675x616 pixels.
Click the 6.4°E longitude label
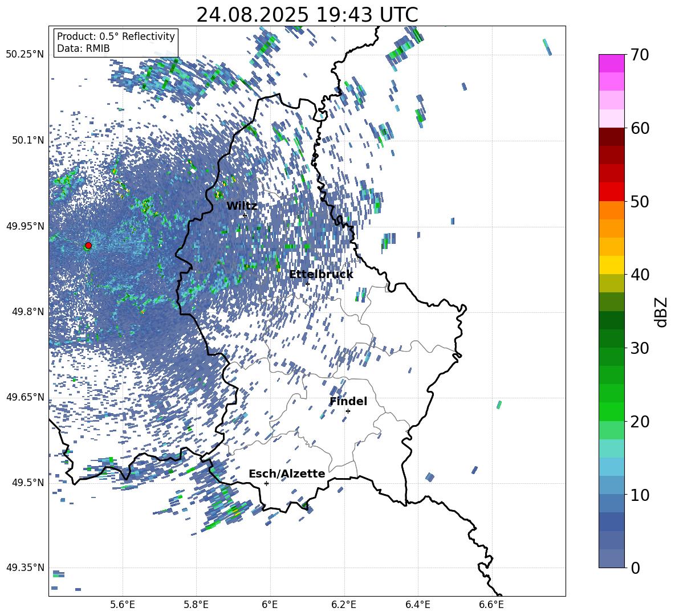click(x=417, y=605)
